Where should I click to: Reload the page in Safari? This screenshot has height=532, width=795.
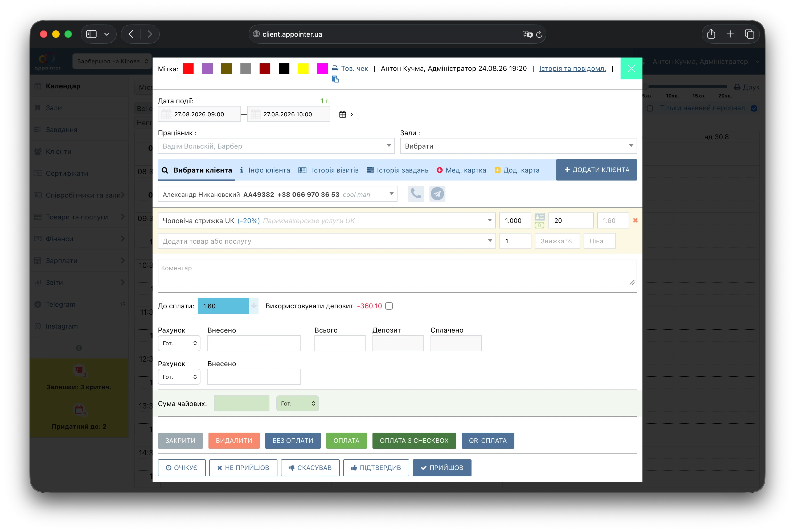pos(539,34)
